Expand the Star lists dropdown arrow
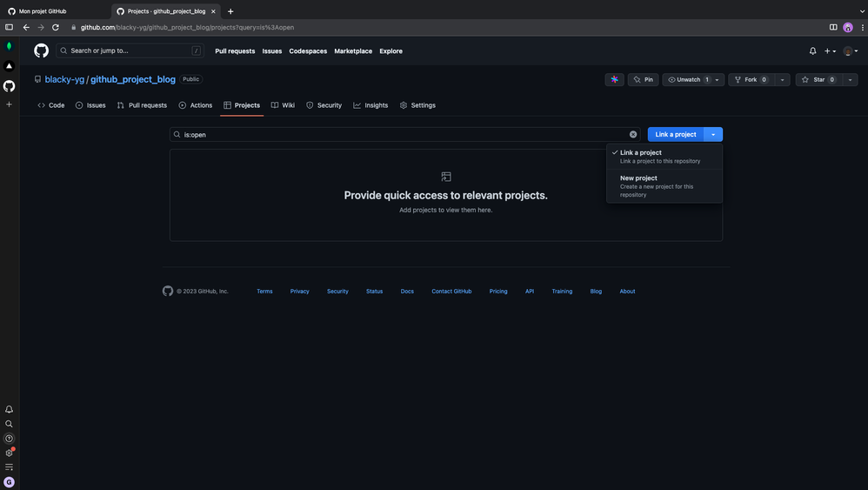The height and width of the screenshot is (490, 868). (x=851, y=80)
